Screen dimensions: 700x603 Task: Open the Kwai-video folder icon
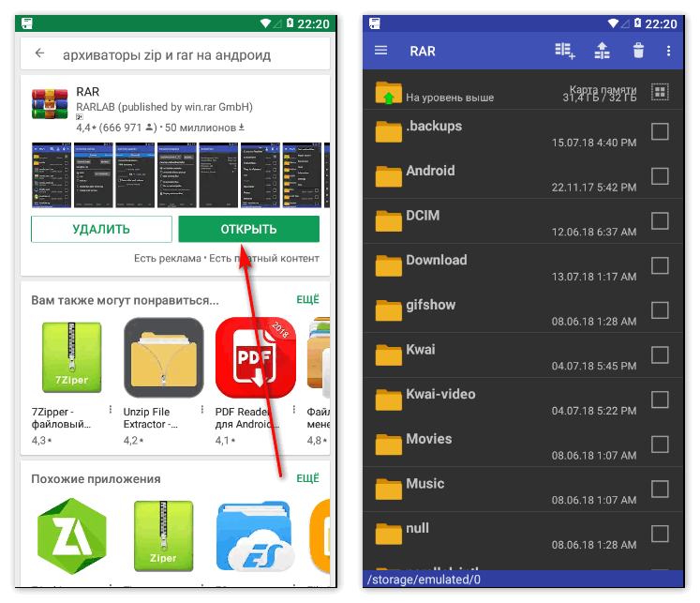coord(388,399)
